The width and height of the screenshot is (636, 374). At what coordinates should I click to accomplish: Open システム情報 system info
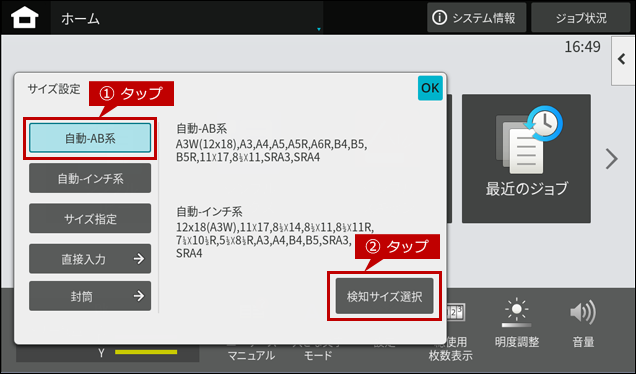pos(476,18)
